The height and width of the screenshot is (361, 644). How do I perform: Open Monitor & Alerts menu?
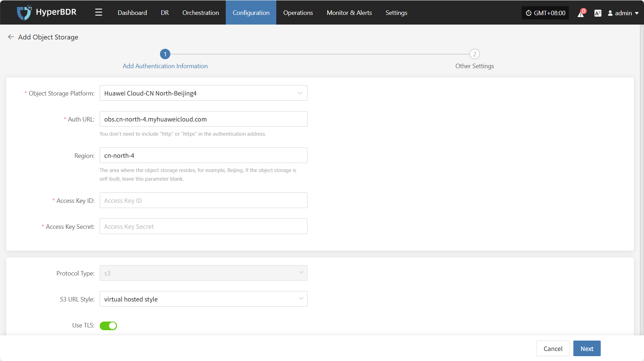pos(349,13)
